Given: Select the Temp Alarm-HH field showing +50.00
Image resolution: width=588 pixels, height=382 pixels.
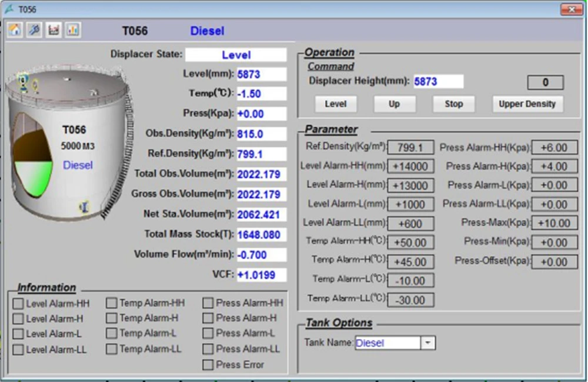Looking at the screenshot, I should click(410, 243).
